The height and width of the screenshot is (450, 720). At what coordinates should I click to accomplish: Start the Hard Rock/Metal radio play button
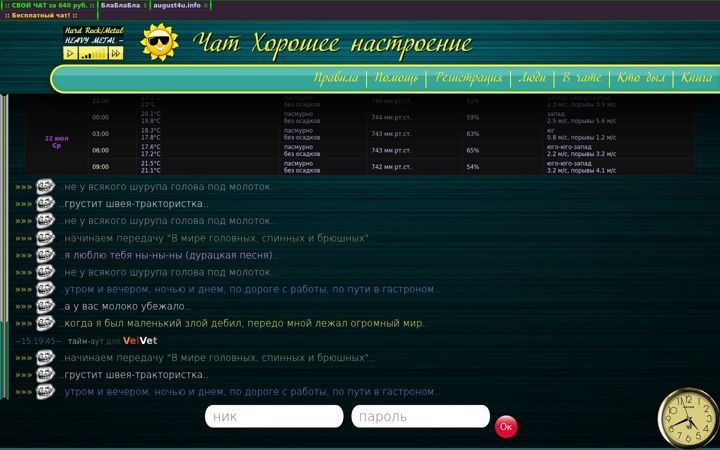tap(70, 53)
